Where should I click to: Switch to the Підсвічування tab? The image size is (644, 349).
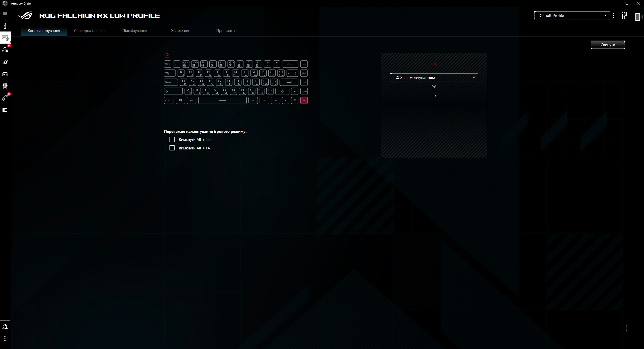pyautogui.click(x=134, y=31)
